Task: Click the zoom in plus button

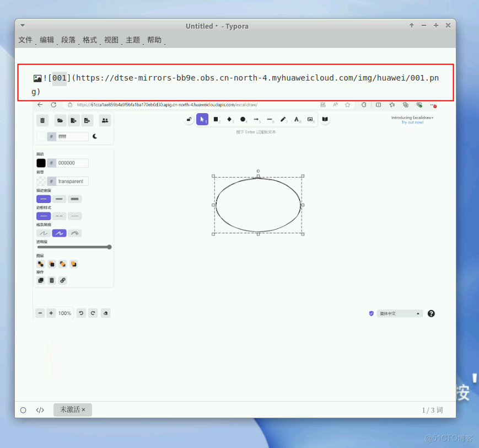Action: 51,313
